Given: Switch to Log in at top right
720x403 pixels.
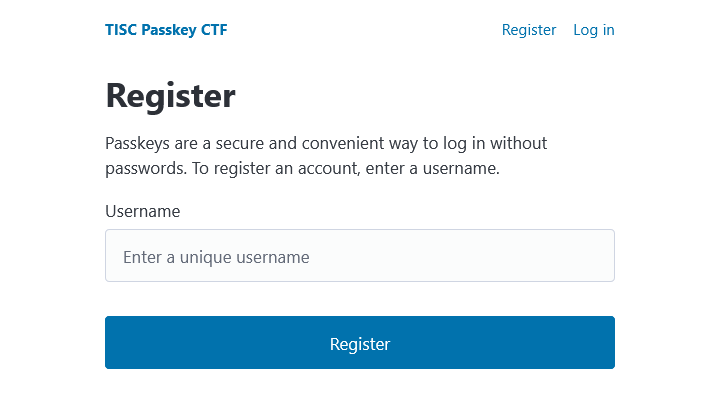Looking at the screenshot, I should [x=593, y=30].
